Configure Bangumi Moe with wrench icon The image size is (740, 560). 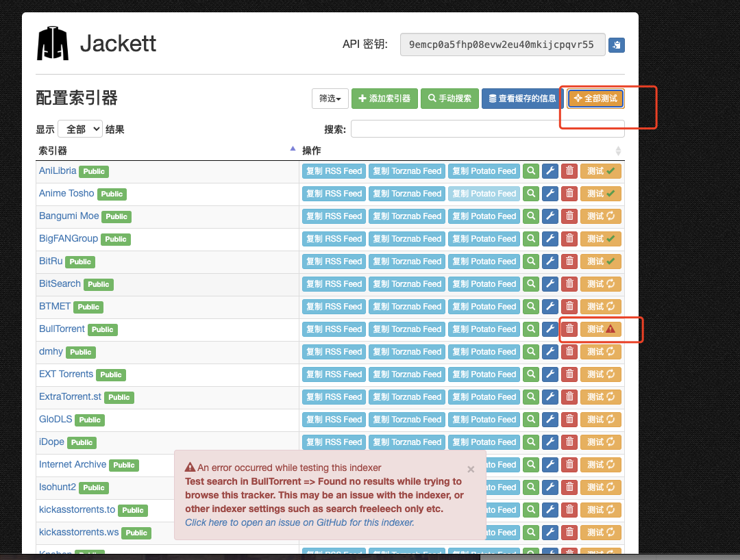tap(550, 216)
